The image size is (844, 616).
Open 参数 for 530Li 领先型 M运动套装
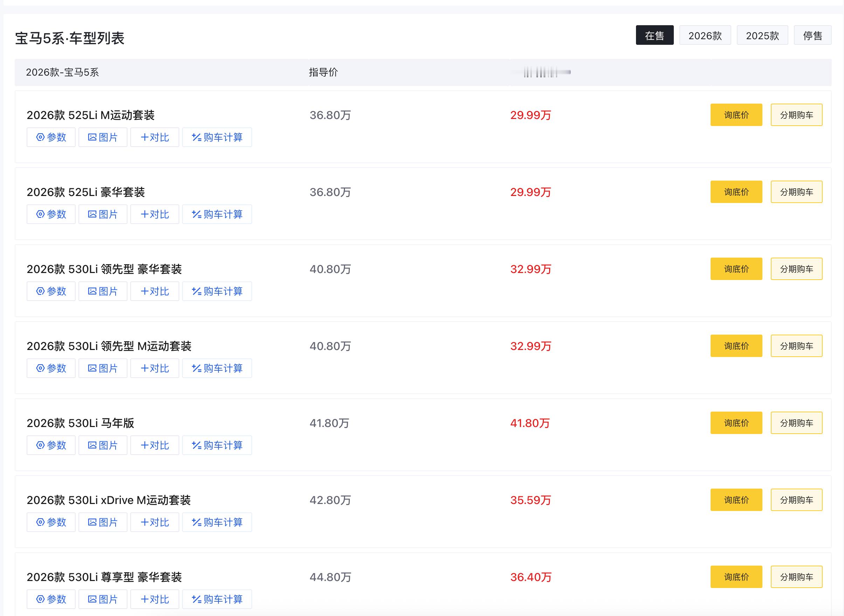51,368
